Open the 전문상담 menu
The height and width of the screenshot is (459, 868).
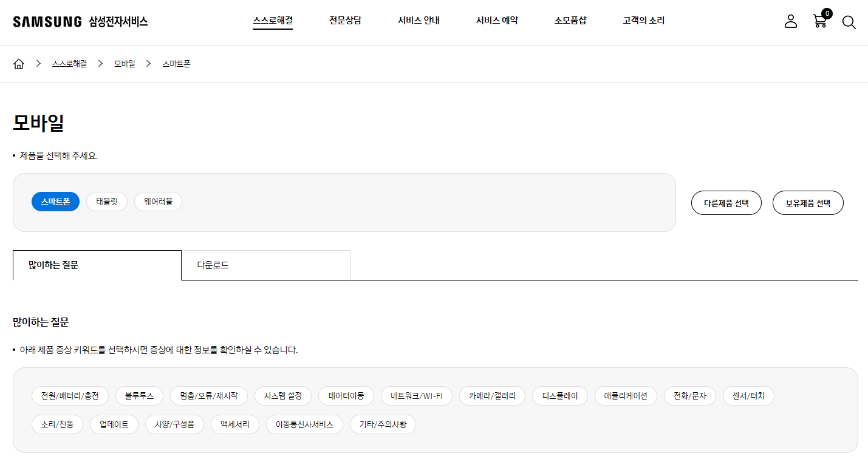(x=345, y=21)
